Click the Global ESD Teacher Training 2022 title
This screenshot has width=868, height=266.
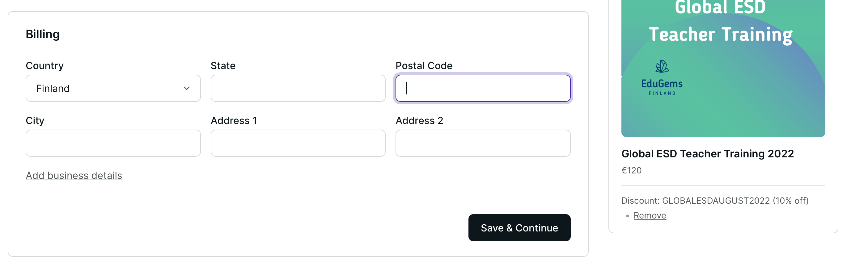[x=707, y=154]
